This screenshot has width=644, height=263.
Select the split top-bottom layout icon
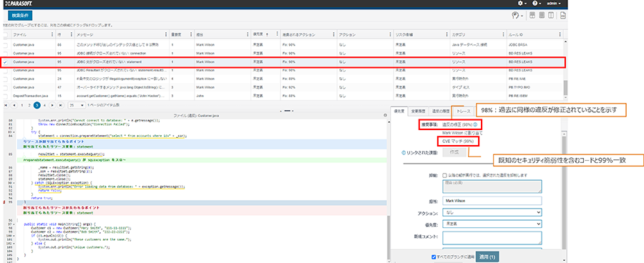532,16
